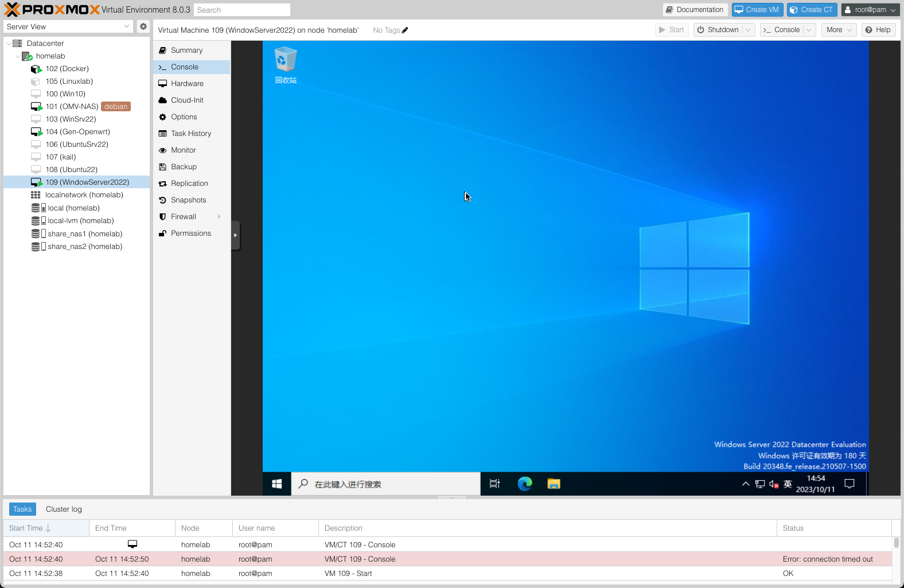Screen dimensions: 904x588
Task: Open the Console options arrow
Action: tap(809, 30)
